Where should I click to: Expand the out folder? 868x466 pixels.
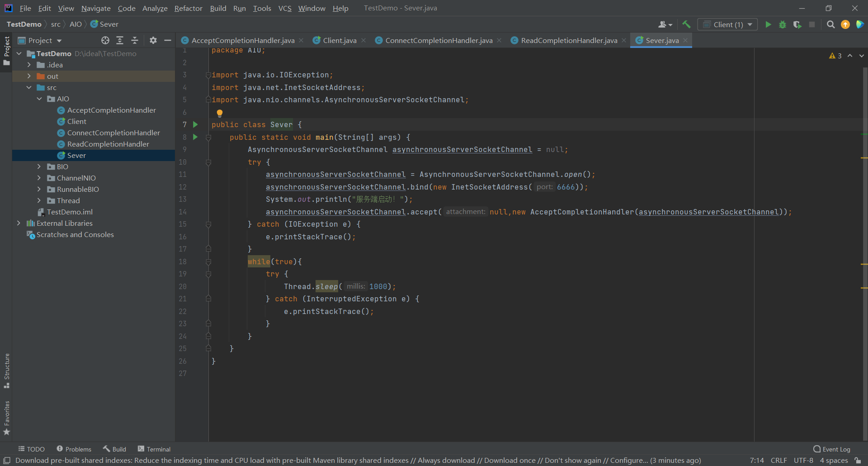coord(29,76)
